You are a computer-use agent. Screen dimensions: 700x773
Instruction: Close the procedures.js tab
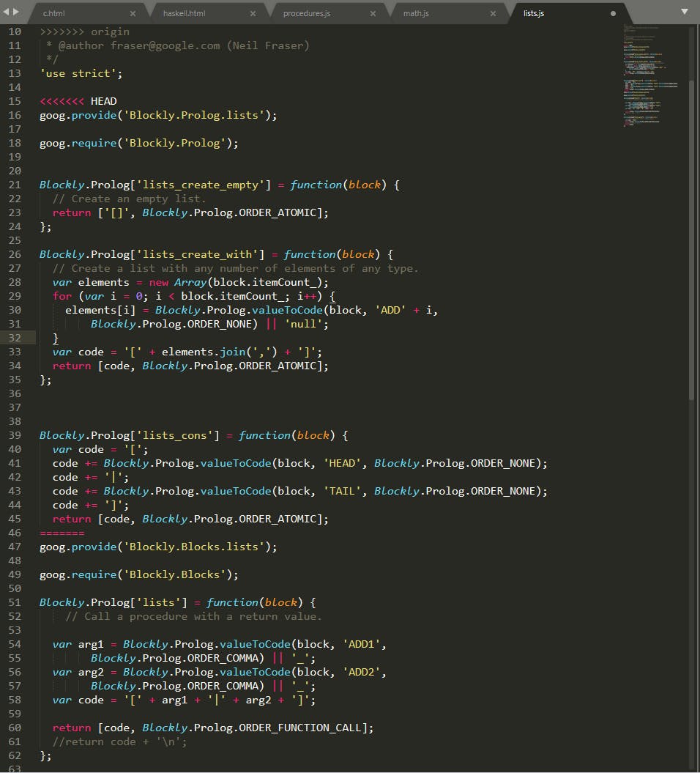tap(373, 14)
